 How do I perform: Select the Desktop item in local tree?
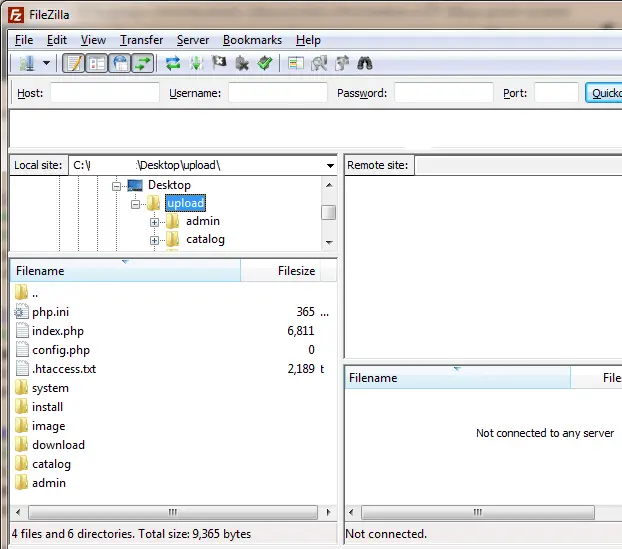pyautogui.click(x=169, y=185)
